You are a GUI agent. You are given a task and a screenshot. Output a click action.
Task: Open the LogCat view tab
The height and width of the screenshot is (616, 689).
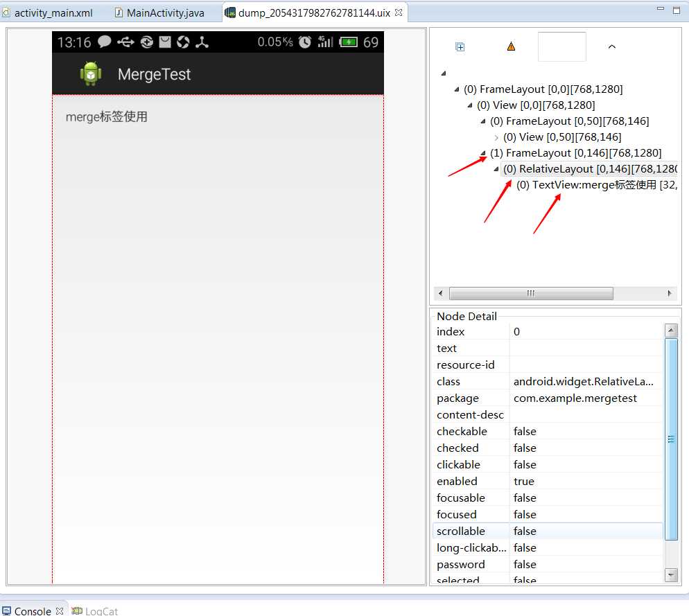[95, 610]
